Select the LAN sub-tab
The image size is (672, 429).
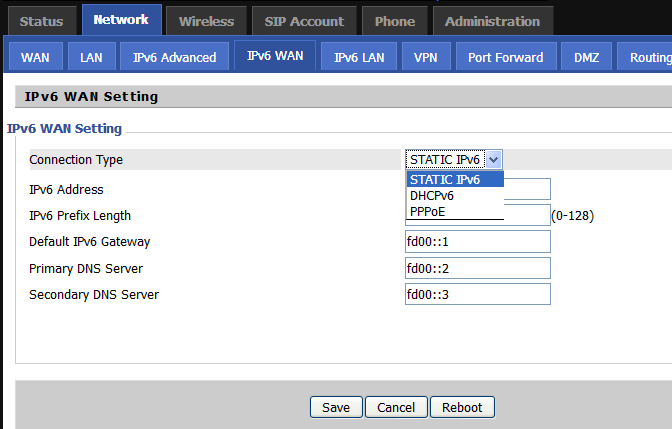[91, 57]
